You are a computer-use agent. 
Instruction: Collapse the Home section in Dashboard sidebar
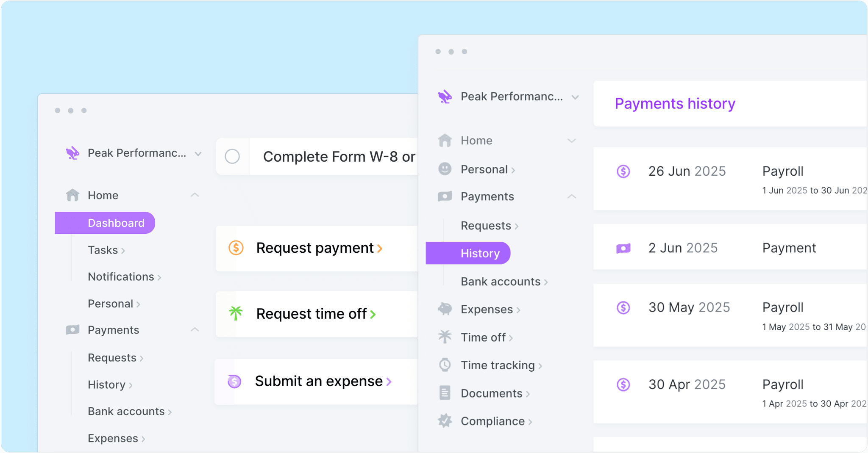tap(195, 195)
